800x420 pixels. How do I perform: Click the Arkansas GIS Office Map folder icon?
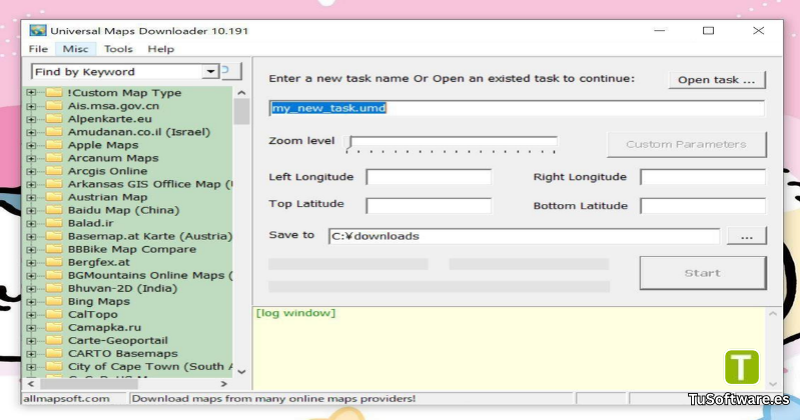pyautogui.click(x=54, y=184)
